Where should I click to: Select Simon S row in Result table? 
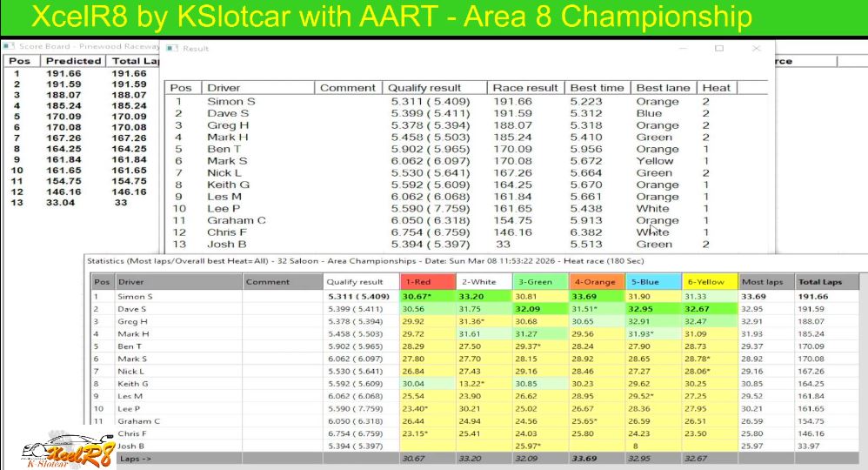[224, 102]
